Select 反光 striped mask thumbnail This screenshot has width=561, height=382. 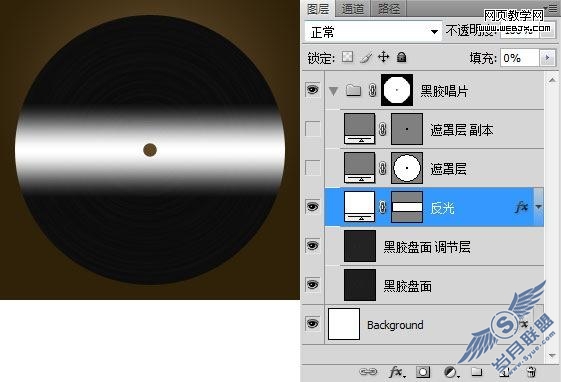(x=407, y=207)
